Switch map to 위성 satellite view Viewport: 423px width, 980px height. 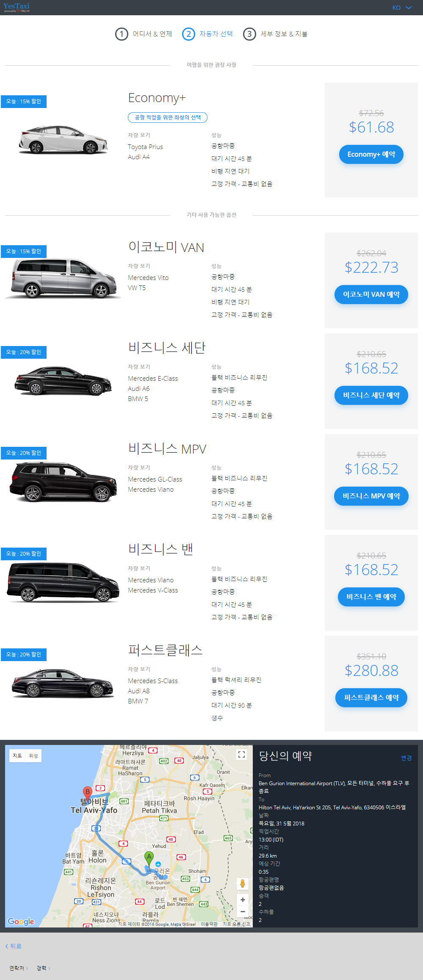(33, 756)
